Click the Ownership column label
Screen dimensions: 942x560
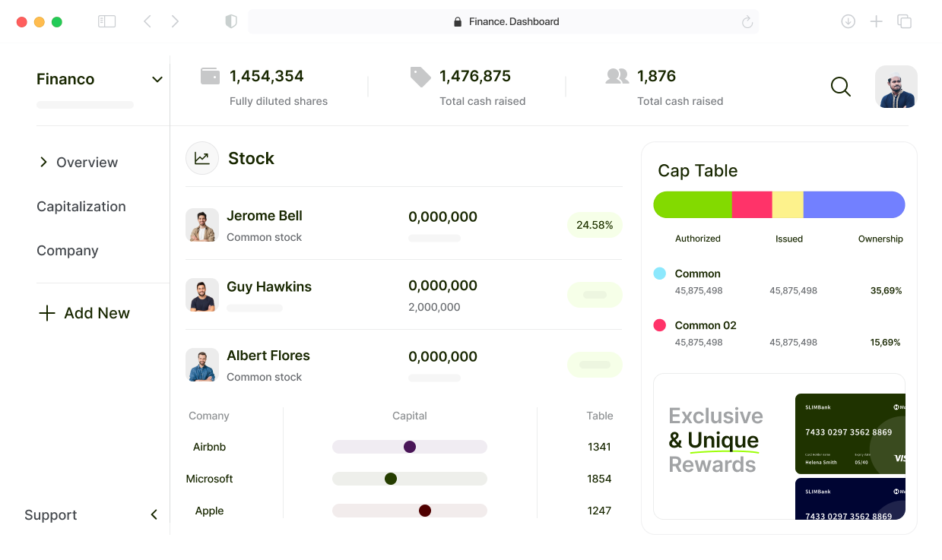(880, 239)
